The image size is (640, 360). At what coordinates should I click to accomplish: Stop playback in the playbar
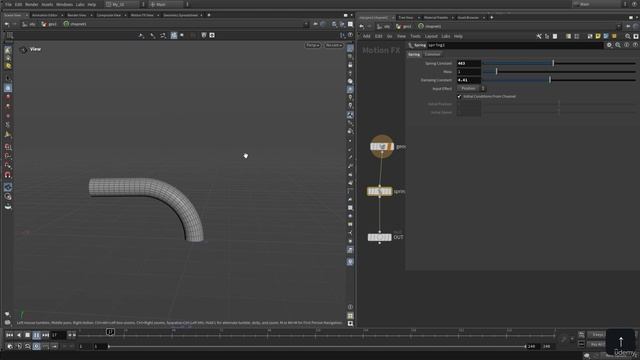[27, 335]
